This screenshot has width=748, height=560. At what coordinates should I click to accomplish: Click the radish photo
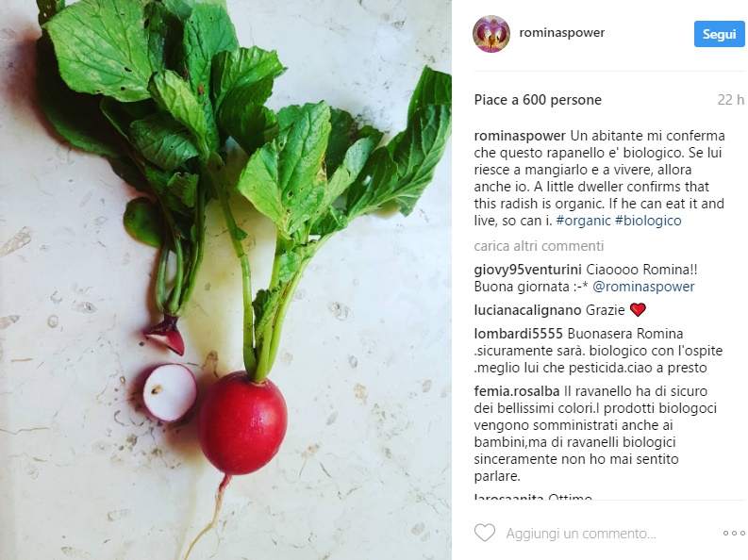pos(225,280)
